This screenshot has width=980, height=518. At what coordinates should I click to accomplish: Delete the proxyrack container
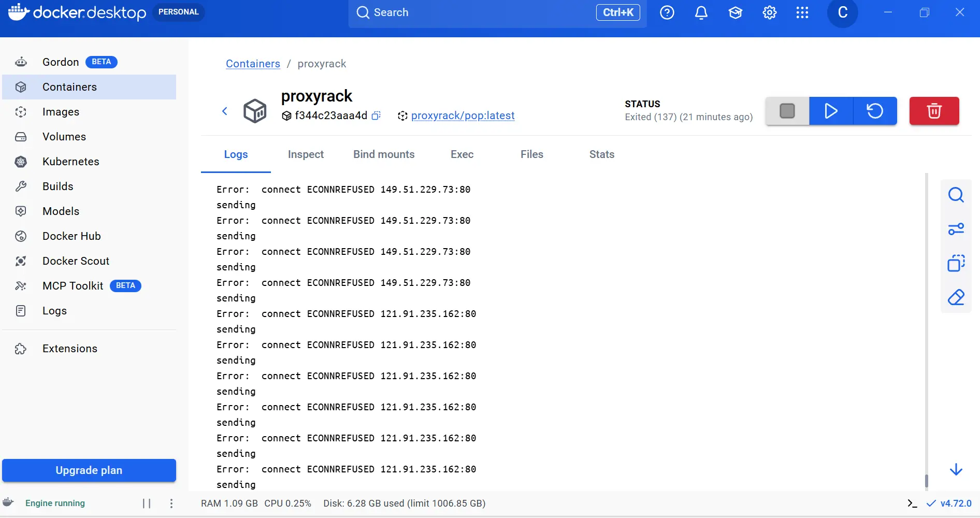(934, 111)
